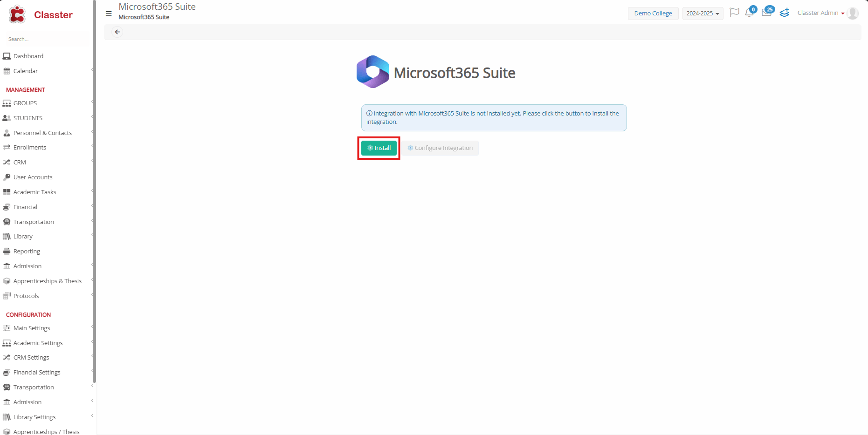868x435 pixels.
Task: Click the Calendar icon in the sidebar
Action: pyautogui.click(x=7, y=71)
